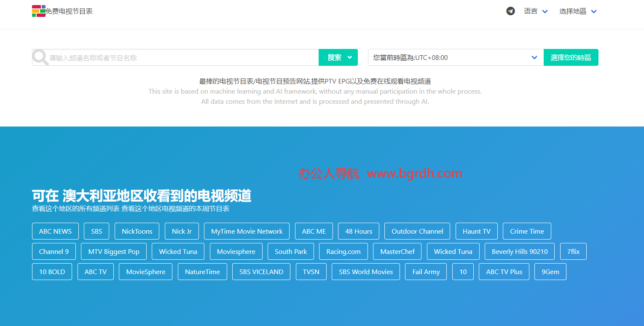The image size is (644, 326).
Task: Select the ABC NEWS channel
Action: [55, 231]
